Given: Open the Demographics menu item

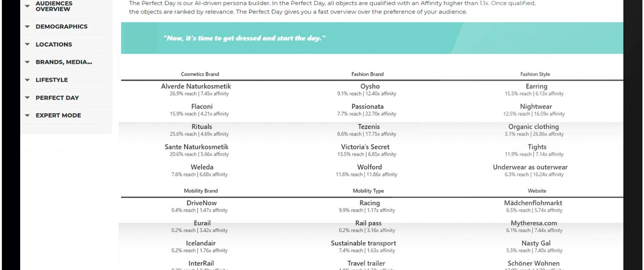Looking at the screenshot, I should coord(61,27).
